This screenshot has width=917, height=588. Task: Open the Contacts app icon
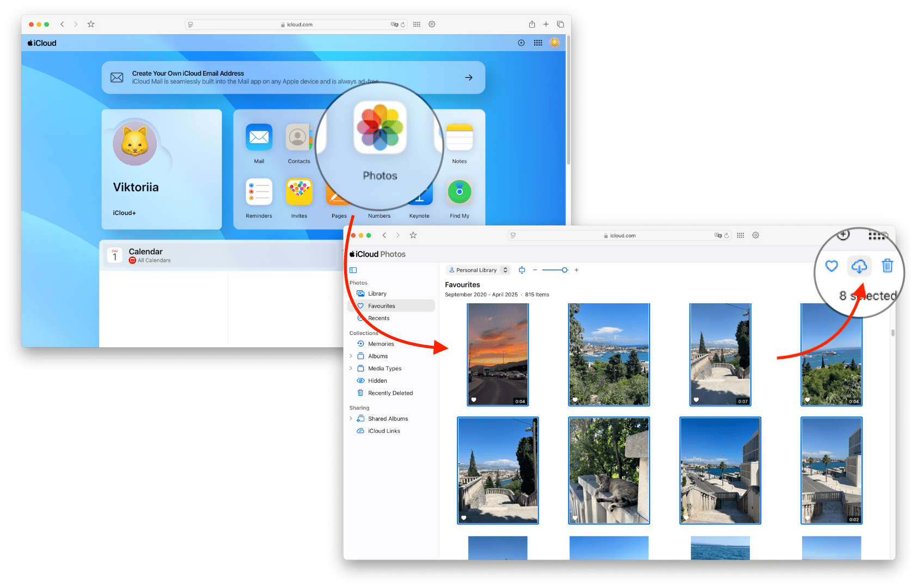298,137
